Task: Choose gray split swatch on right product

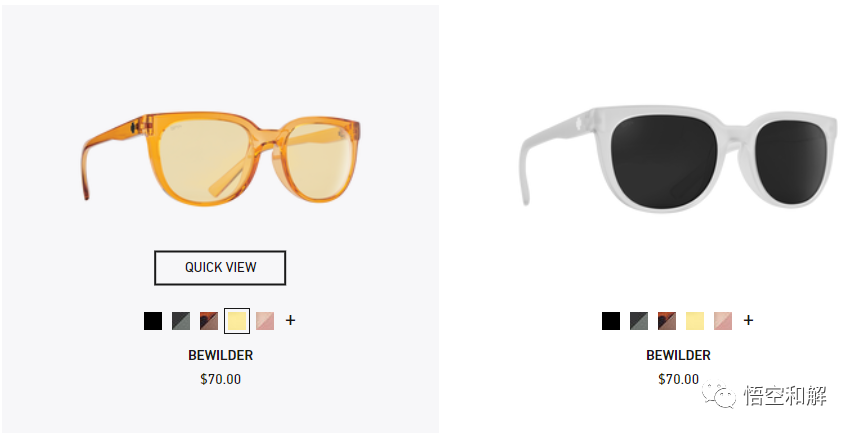Action: [639, 321]
